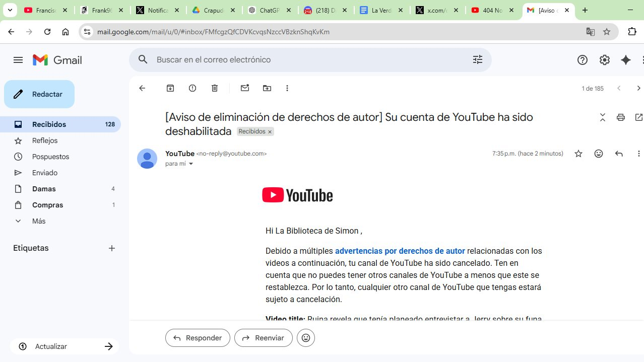
Task: Open more actions in email toolbar
Action: (x=287, y=88)
